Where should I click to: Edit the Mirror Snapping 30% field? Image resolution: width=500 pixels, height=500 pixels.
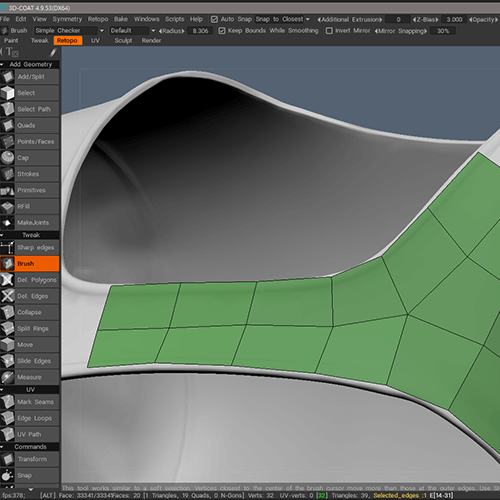443,31
